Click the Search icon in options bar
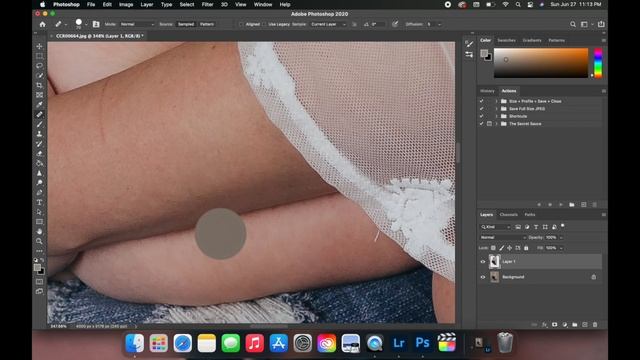This screenshot has height=360, width=640. point(573,24)
